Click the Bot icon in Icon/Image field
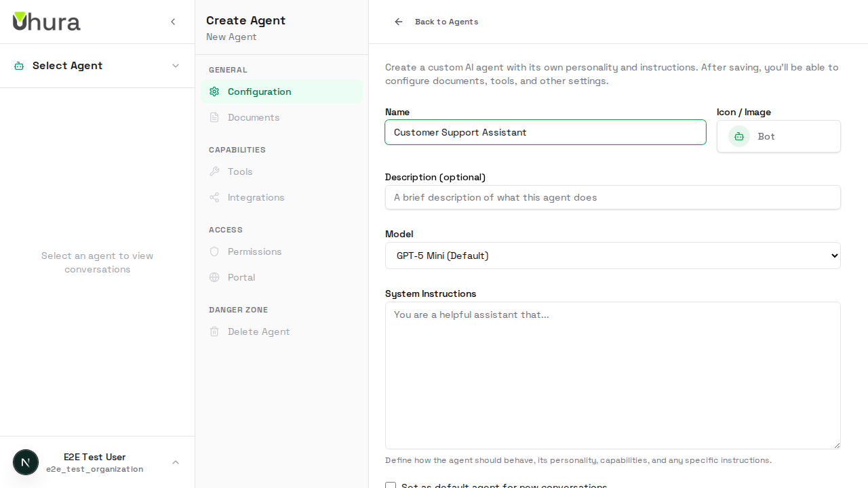 [738, 136]
